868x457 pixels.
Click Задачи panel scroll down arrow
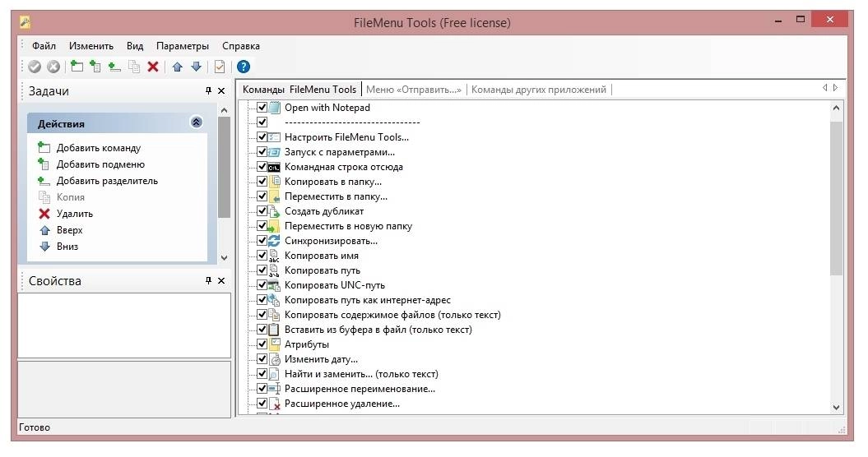click(x=224, y=258)
